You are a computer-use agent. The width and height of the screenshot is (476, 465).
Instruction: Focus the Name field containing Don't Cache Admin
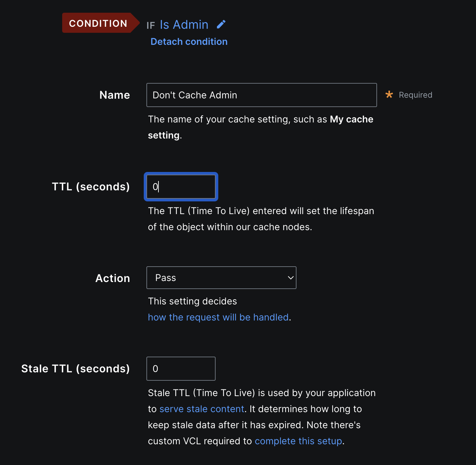point(261,95)
